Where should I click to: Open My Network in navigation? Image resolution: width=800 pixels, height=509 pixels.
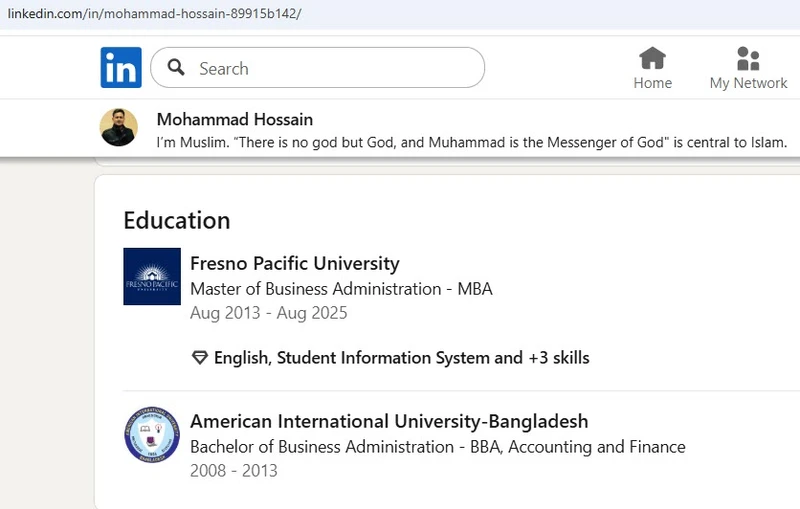point(748,68)
